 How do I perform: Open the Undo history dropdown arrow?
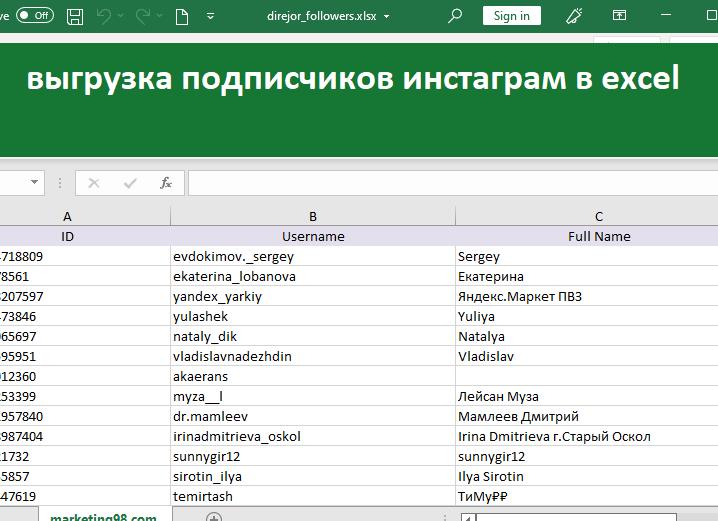coord(121,17)
